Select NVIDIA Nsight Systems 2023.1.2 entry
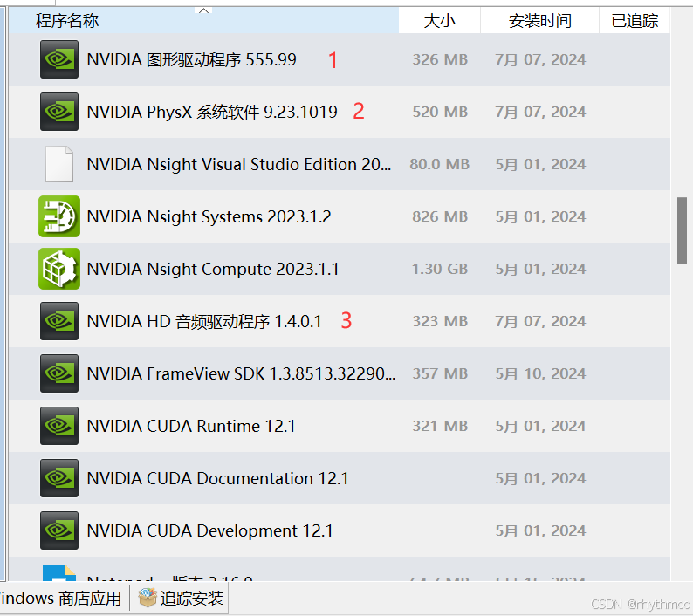Screen dimensions: 693x616 pos(340,216)
